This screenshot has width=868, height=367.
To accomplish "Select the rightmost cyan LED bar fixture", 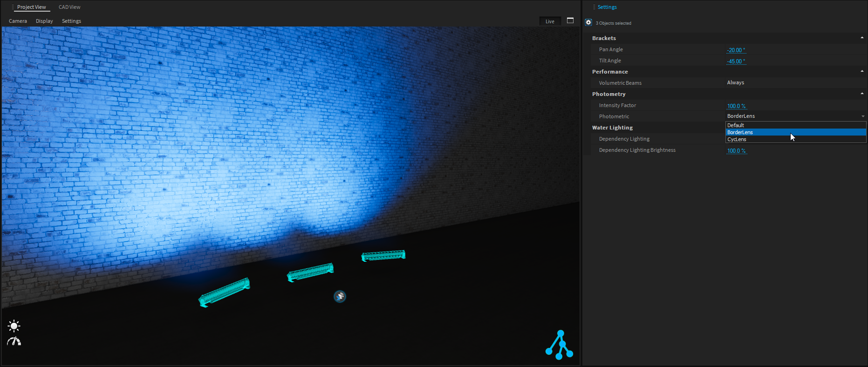I will tap(383, 255).
